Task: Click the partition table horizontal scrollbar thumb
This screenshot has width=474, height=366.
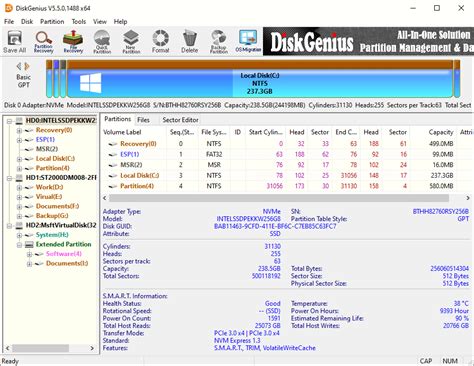Action: 279,198
